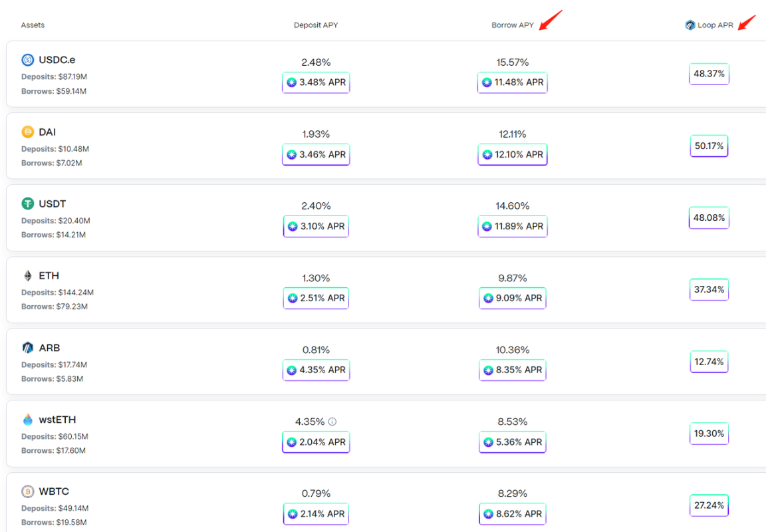
Task: Click the wstETH droplet icon
Action: (x=28, y=420)
